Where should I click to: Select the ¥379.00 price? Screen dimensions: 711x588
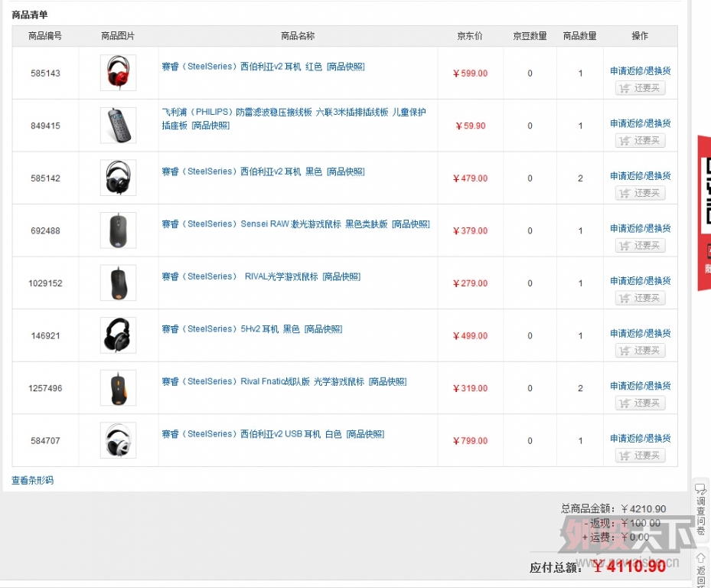[470, 231]
